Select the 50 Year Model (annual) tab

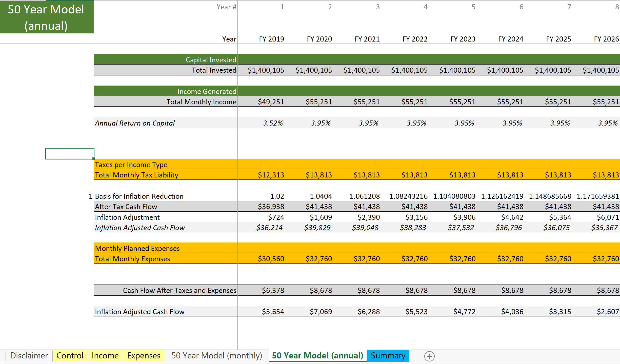(x=317, y=356)
